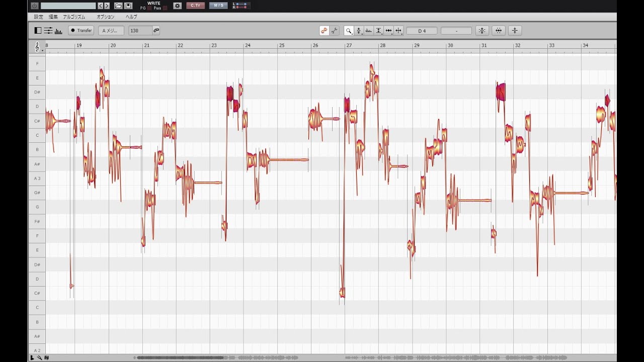Open the アルゴリズム menu
644x362 pixels.
74,17
